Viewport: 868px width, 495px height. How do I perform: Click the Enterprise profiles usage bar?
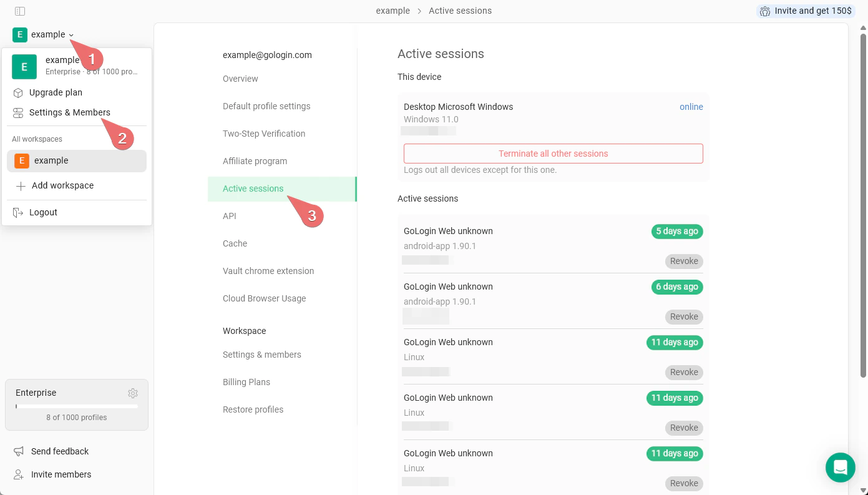pyautogui.click(x=77, y=406)
